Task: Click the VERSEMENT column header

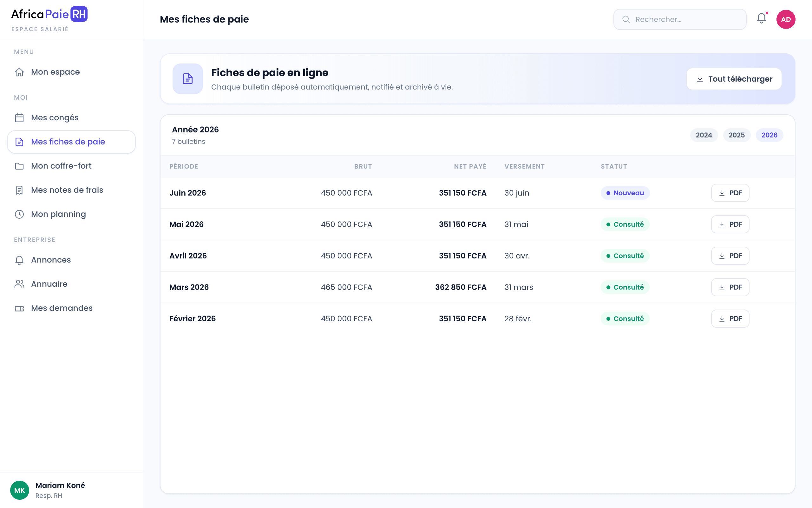Action: [524, 166]
